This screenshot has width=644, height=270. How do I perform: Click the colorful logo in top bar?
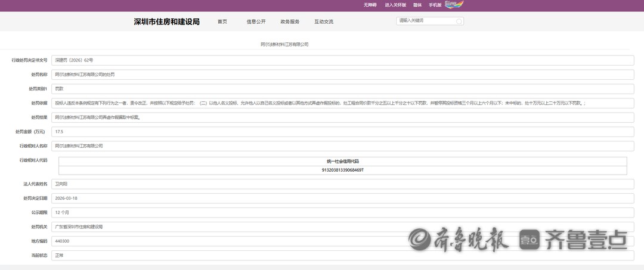(x=454, y=5)
